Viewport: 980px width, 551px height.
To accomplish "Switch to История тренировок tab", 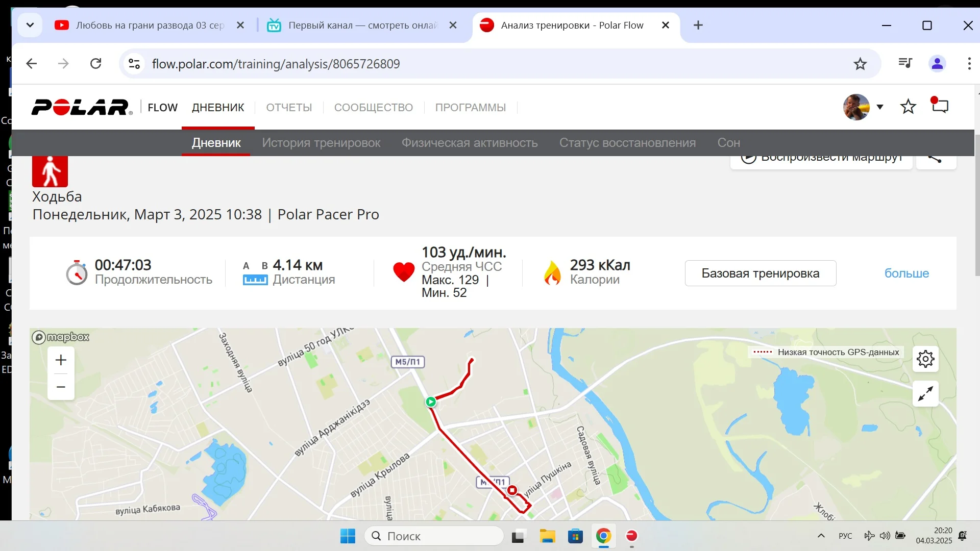I will pyautogui.click(x=321, y=143).
